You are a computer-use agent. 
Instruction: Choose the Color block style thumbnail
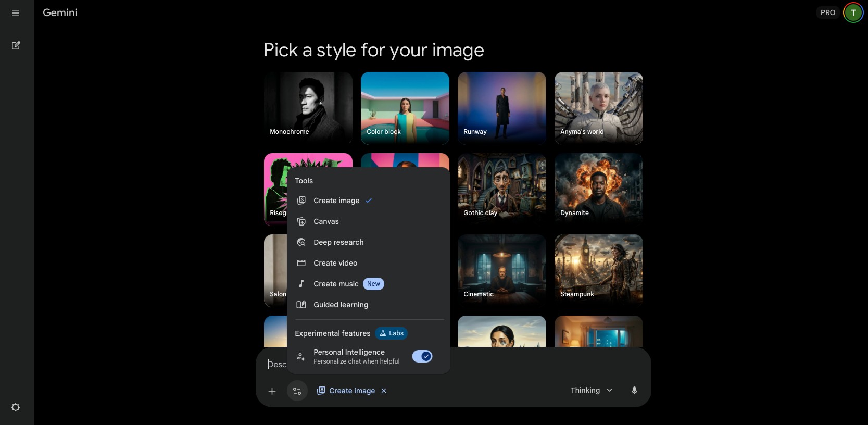pos(405,108)
